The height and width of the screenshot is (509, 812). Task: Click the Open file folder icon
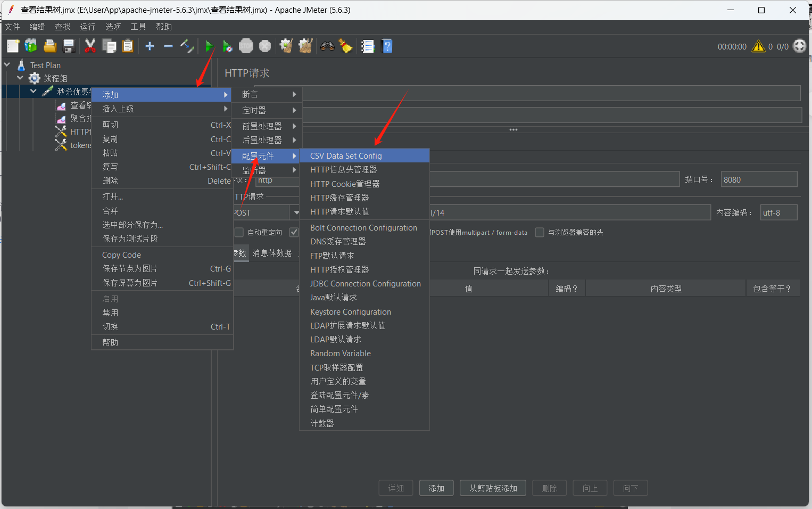(50, 46)
